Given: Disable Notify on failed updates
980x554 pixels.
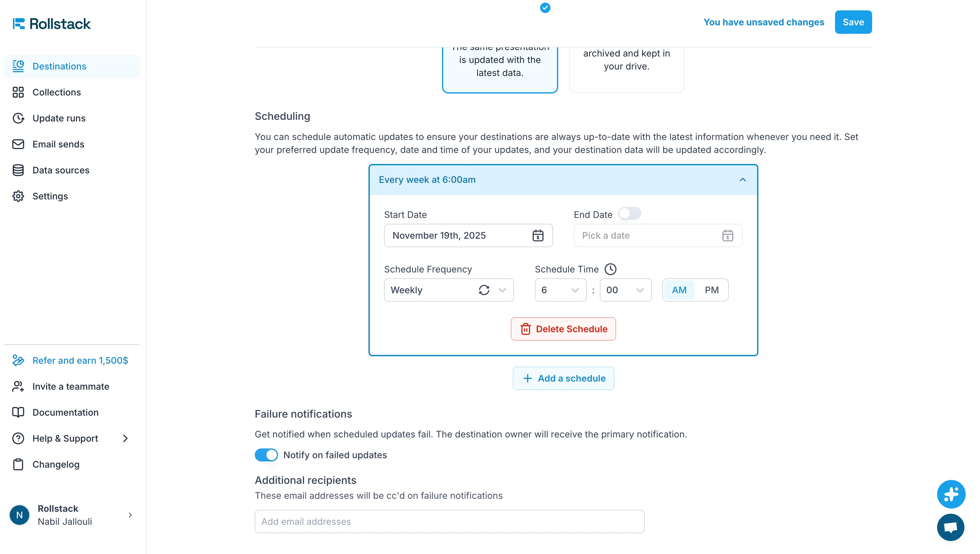Looking at the screenshot, I should pos(266,455).
